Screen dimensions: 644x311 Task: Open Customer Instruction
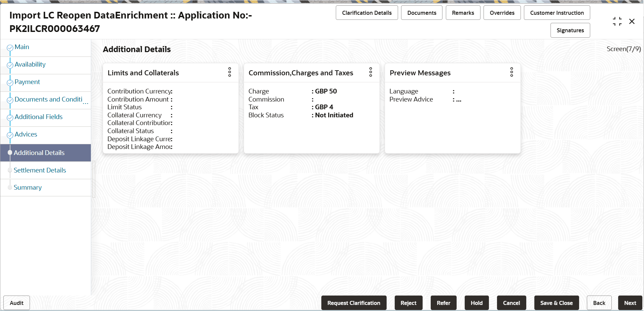[557, 13]
